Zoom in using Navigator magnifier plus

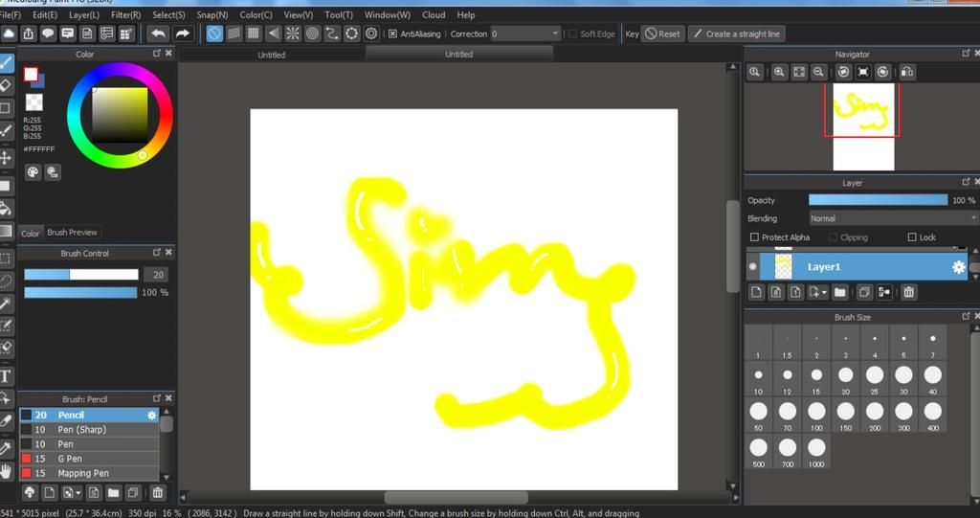click(x=779, y=72)
